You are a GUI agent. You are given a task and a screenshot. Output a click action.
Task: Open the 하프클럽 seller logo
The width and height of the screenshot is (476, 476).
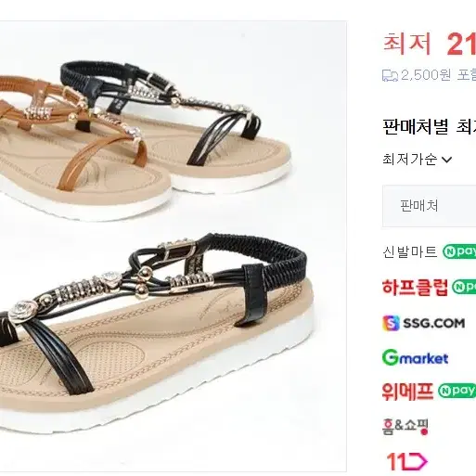[415, 288]
